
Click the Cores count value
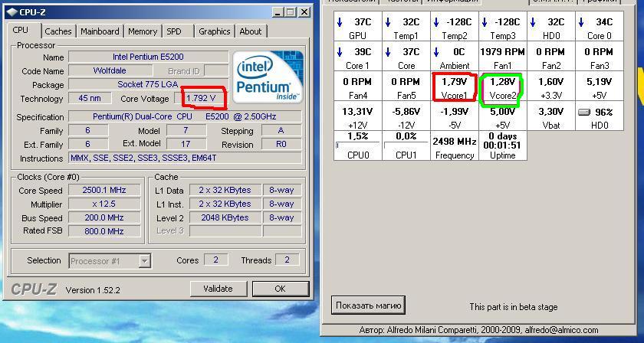216,260
